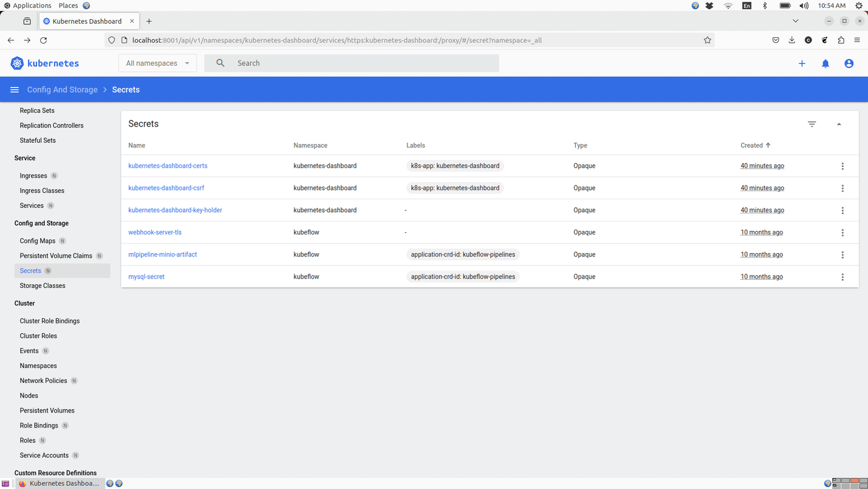868x489 pixels.
Task: Open the browser tab list chevron
Action: pos(795,21)
